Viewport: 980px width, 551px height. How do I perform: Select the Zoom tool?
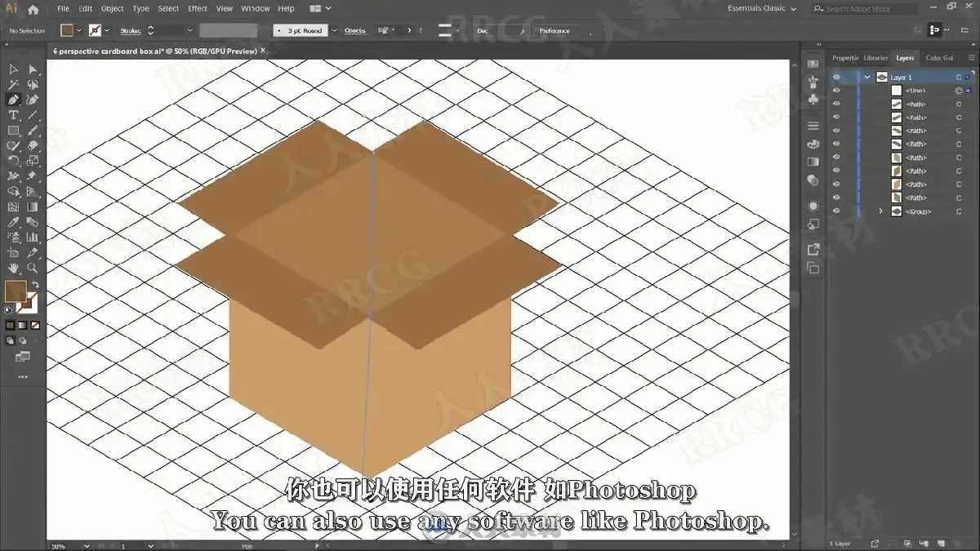pyautogui.click(x=33, y=268)
